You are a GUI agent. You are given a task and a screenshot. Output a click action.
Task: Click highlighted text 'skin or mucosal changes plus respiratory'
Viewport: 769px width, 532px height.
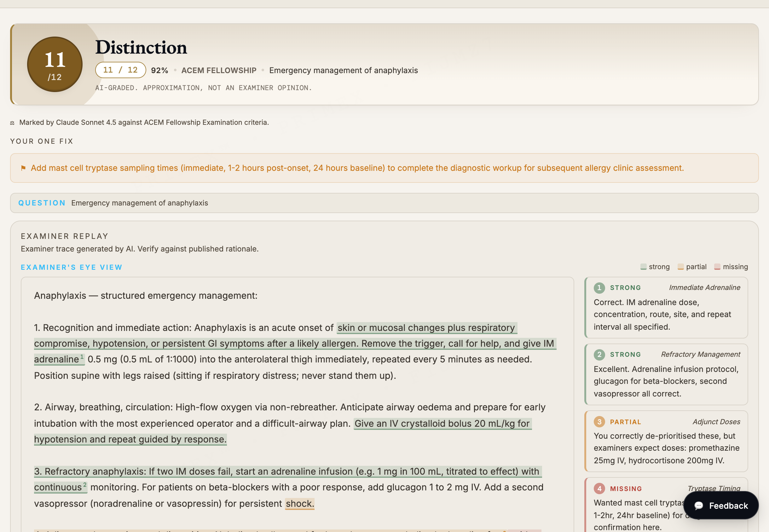(x=426, y=328)
